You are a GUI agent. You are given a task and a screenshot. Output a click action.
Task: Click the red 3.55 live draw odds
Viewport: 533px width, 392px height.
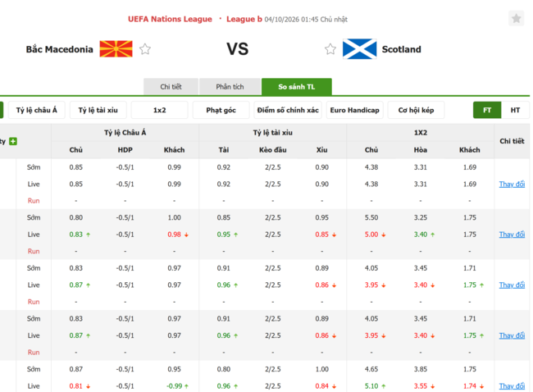tap(421, 386)
